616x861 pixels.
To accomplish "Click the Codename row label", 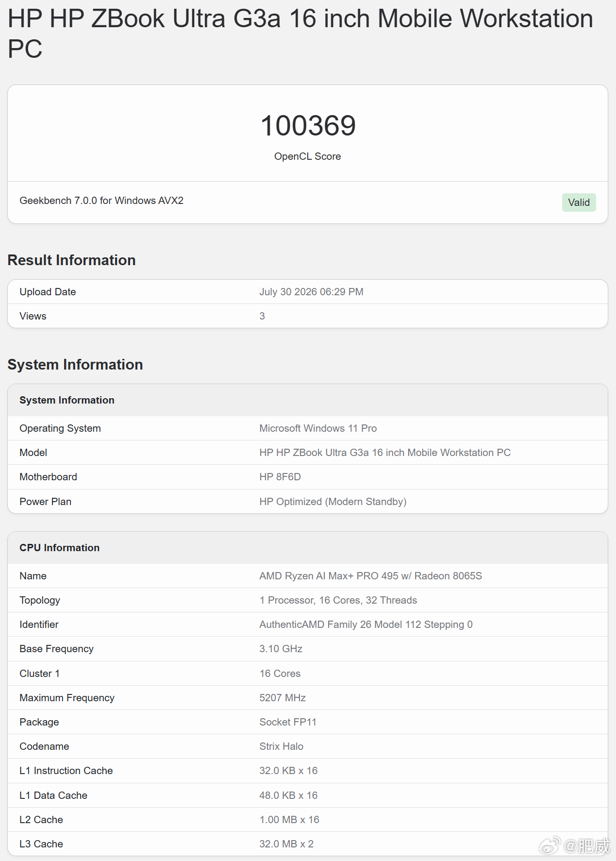I will [x=44, y=746].
